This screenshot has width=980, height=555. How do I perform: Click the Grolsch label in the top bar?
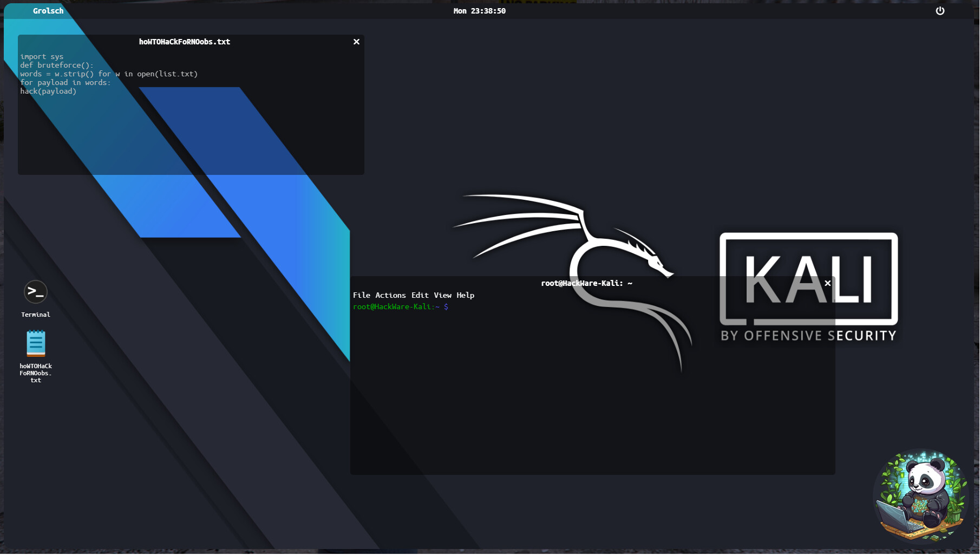click(x=48, y=11)
